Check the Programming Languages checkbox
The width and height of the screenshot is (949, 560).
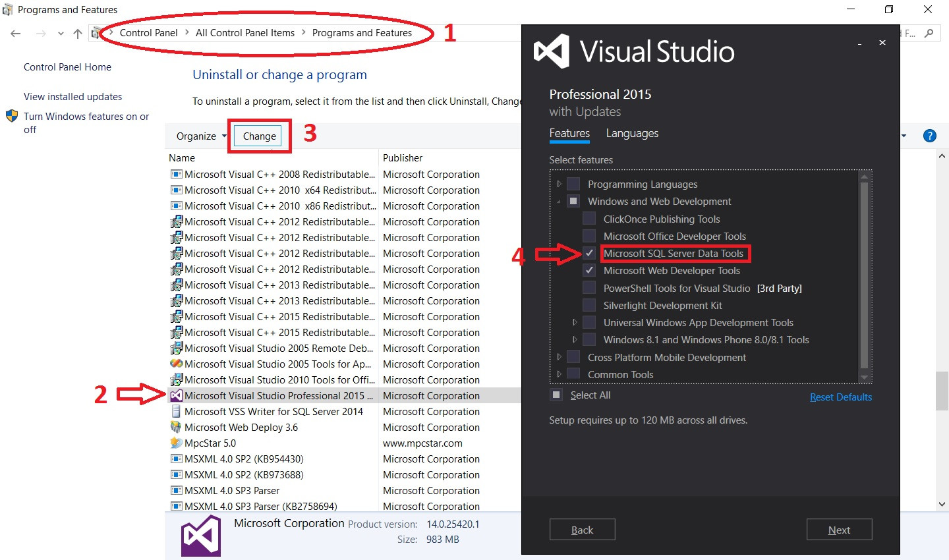(573, 184)
